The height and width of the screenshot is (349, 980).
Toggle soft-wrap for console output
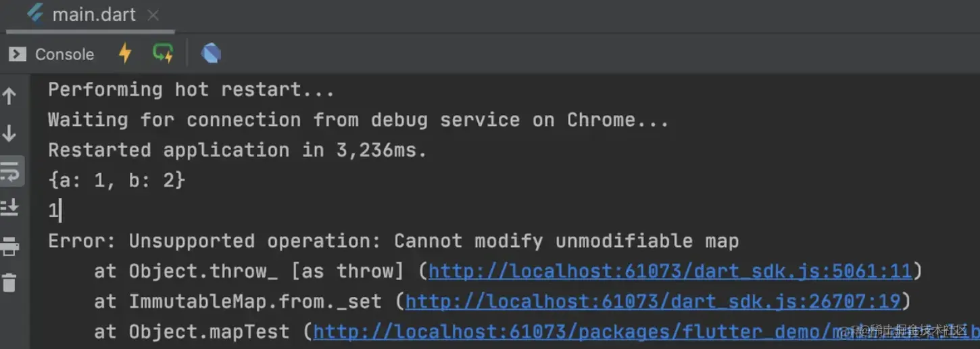pos(10,172)
